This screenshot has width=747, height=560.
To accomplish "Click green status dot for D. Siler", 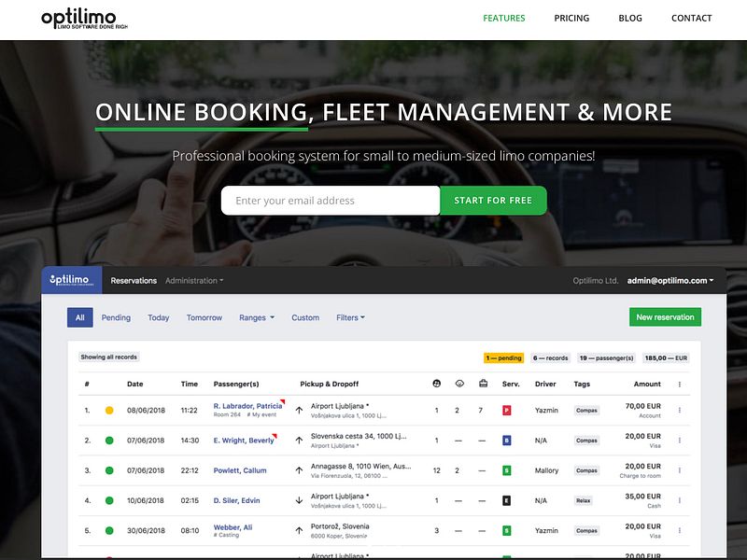I will pyautogui.click(x=109, y=500).
